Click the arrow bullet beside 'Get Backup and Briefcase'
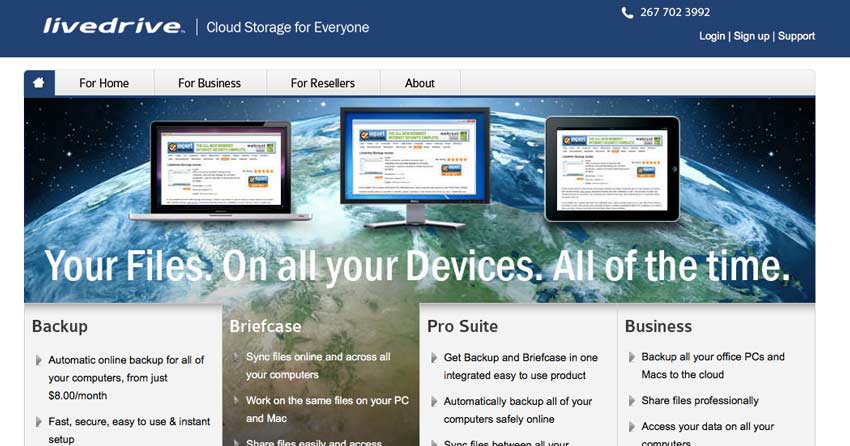The image size is (850, 446). tap(434, 358)
